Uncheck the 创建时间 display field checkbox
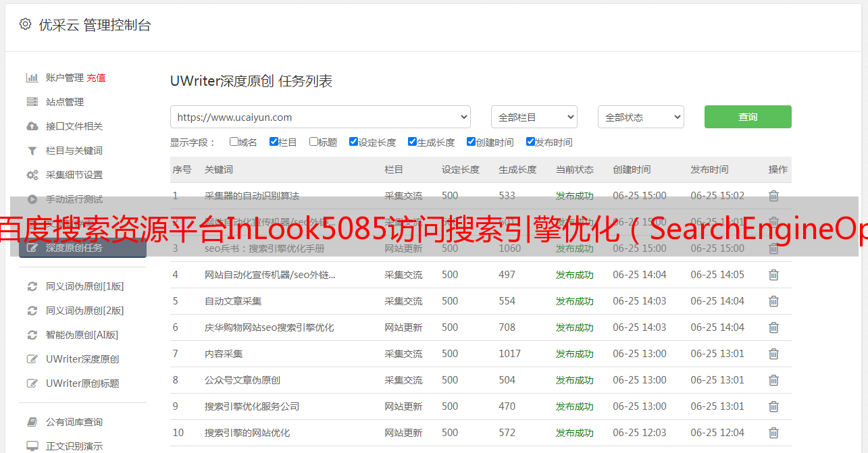 471,142
